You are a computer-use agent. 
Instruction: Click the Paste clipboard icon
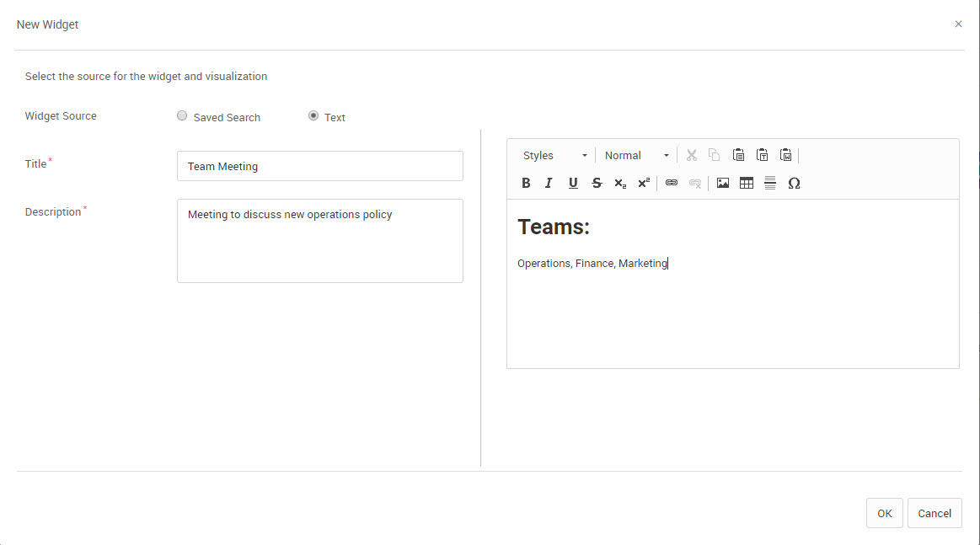pyautogui.click(x=738, y=155)
